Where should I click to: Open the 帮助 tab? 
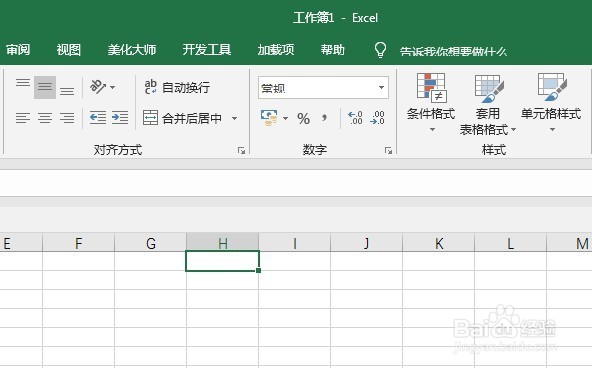click(x=333, y=50)
